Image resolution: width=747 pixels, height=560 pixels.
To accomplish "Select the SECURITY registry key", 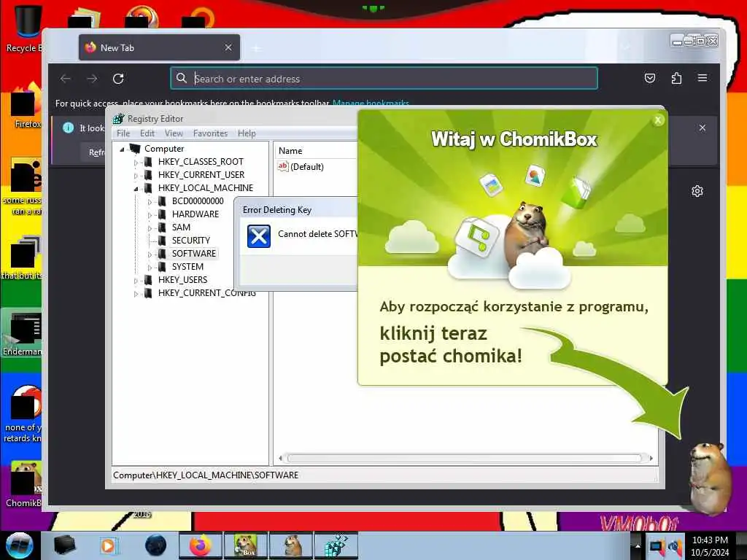I will 190,241.
